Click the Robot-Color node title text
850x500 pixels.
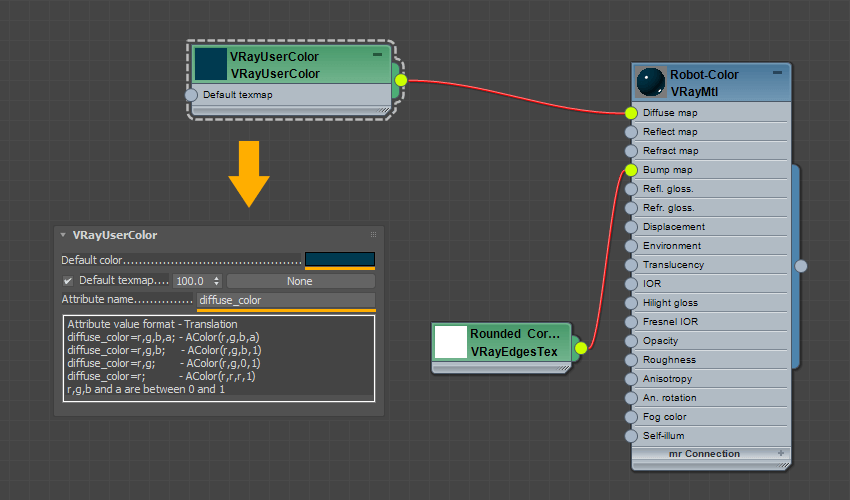click(x=704, y=74)
